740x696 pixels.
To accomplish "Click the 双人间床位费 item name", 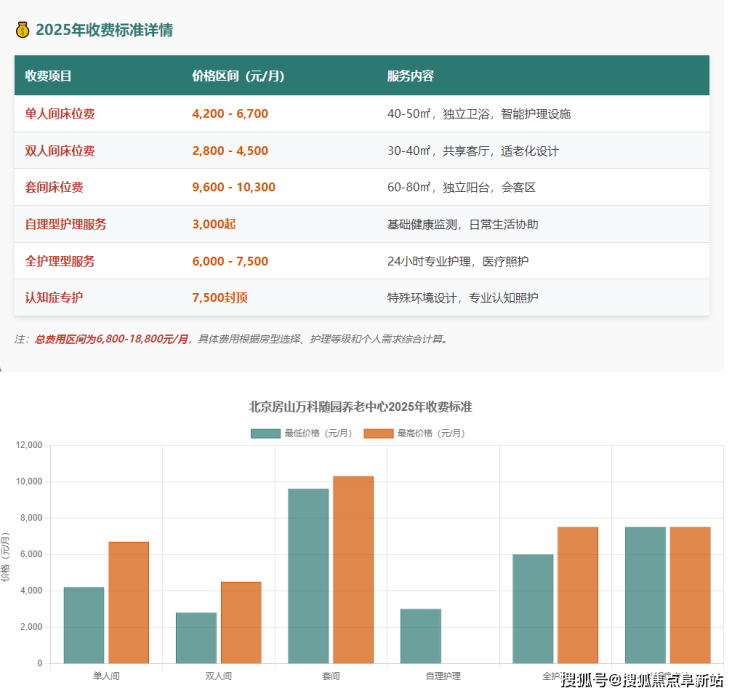I will [x=60, y=151].
